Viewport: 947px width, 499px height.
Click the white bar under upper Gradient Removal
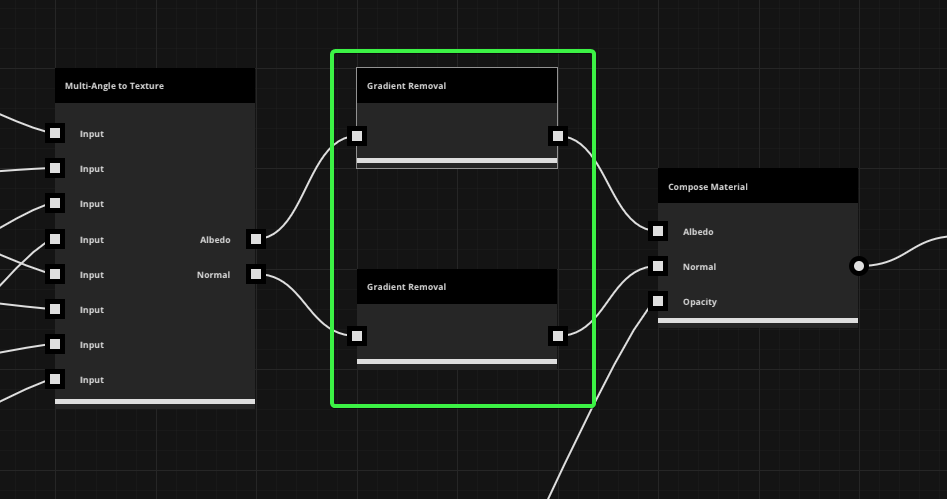tap(456, 160)
